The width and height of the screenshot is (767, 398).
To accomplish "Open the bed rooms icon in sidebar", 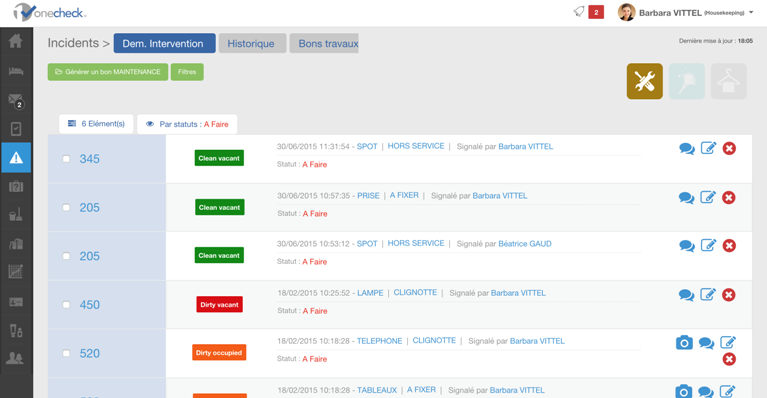I will pyautogui.click(x=16, y=71).
